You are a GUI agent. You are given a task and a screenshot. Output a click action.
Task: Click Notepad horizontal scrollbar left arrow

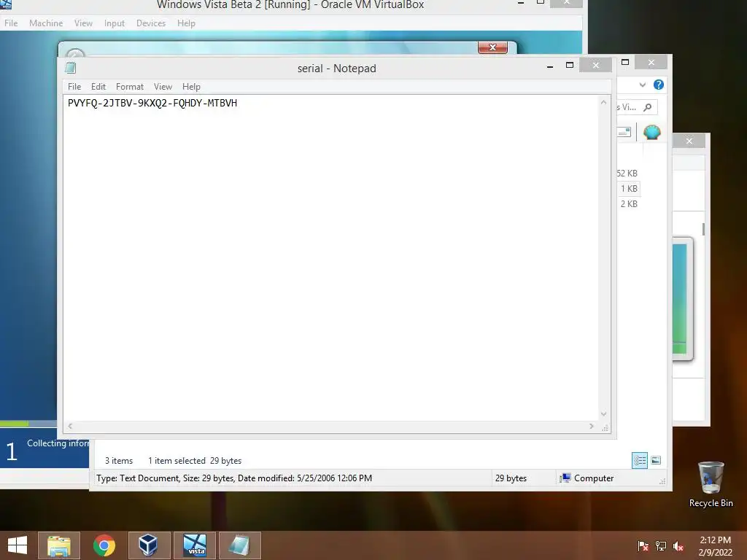71,426
